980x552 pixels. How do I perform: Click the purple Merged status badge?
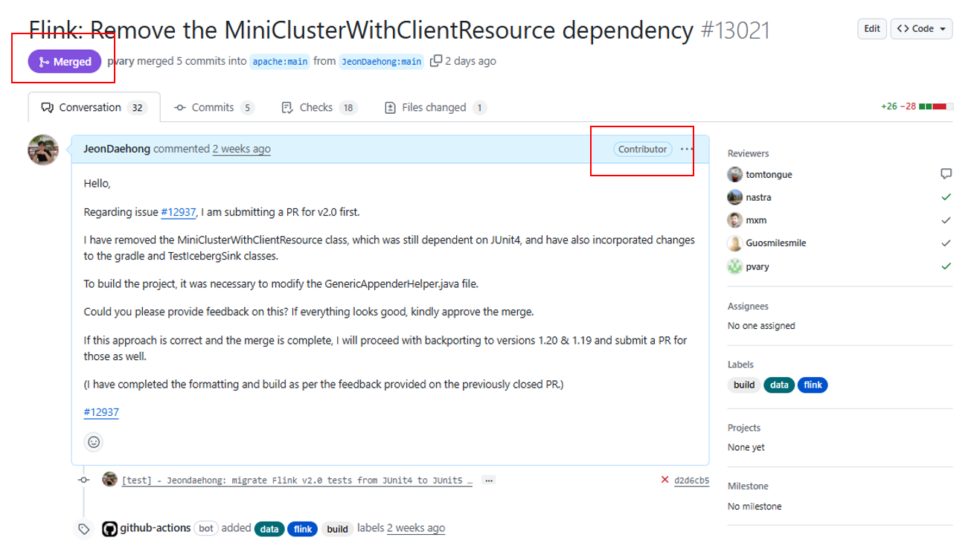coord(65,62)
